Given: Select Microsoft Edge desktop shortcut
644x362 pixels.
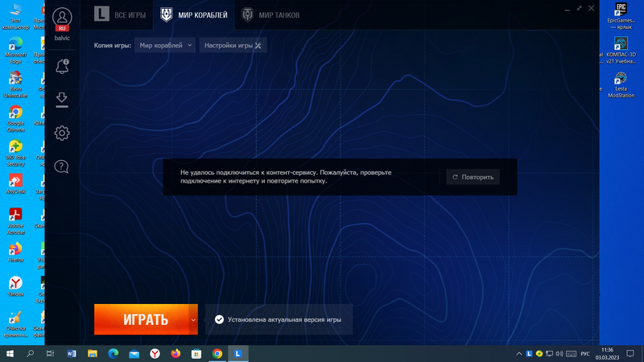Looking at the screenshot, I should (15, 51).
